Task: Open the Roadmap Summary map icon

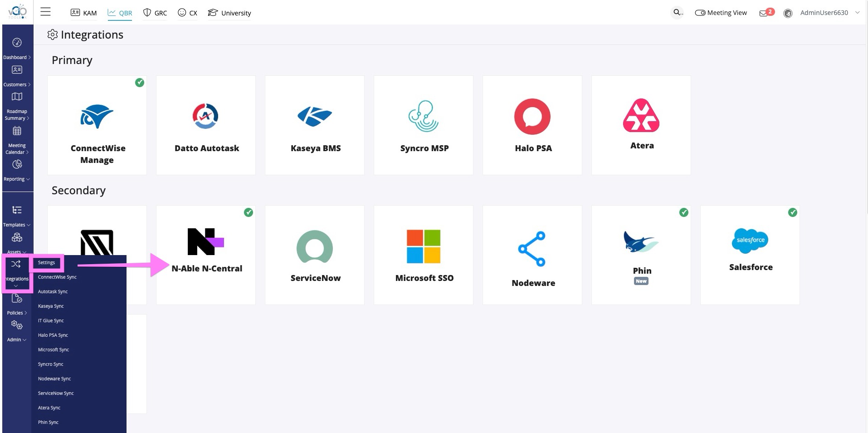Action: [17, 97]
